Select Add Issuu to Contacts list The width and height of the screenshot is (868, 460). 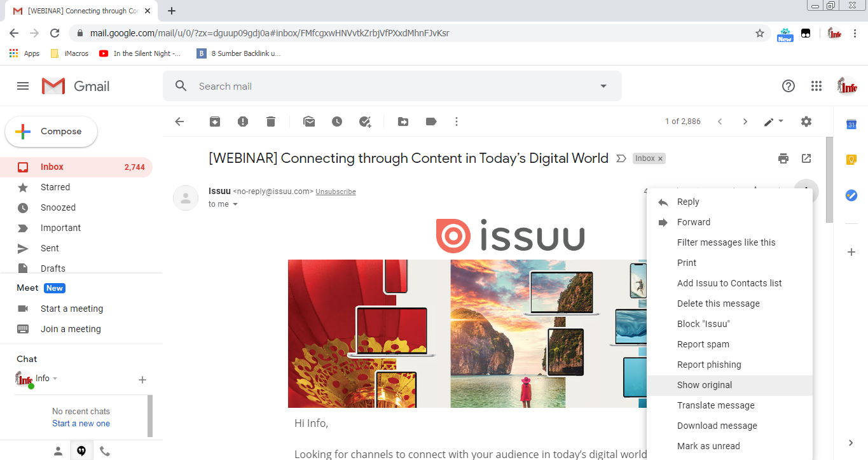[x=729, y=283]
